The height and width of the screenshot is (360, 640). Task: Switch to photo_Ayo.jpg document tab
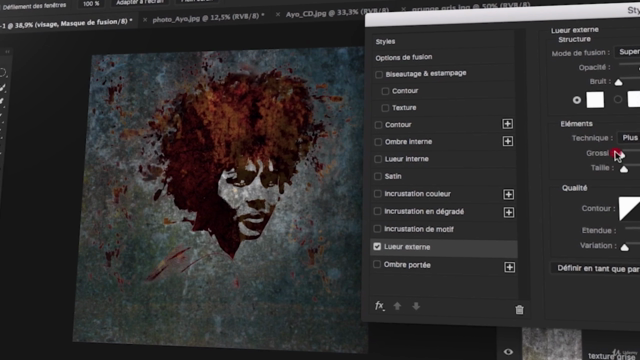click(208, 18)
